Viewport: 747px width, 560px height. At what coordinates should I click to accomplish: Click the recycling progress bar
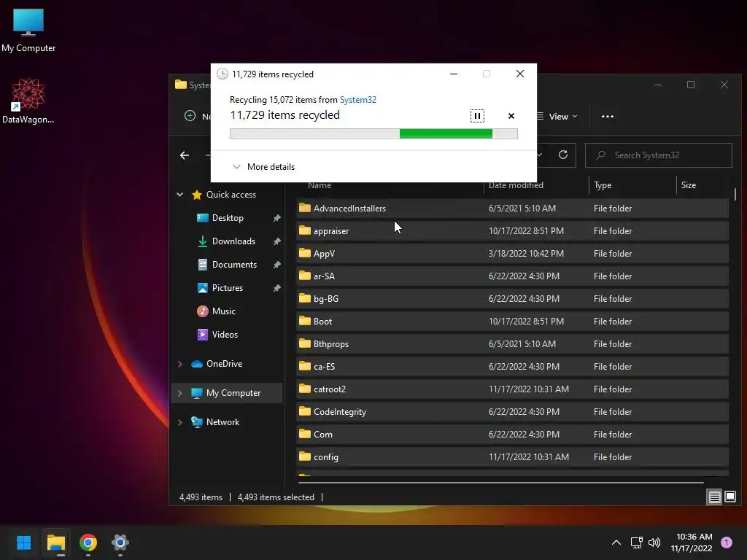point(373,134)
